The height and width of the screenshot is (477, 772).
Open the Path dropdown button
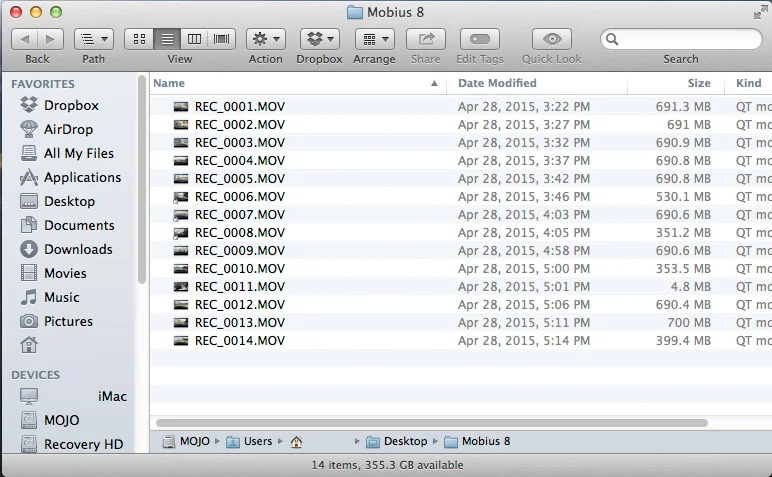pyautogui.click(x=94, y=39)
